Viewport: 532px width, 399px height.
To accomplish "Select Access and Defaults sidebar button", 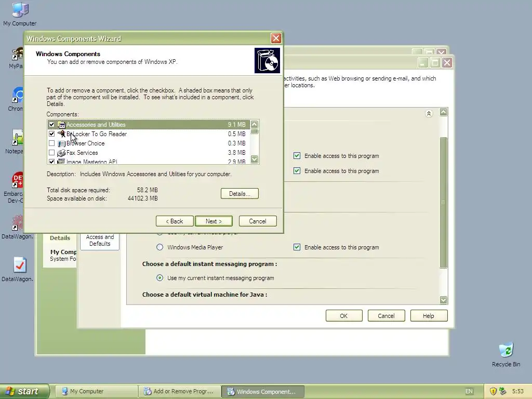I will (100, 240).
